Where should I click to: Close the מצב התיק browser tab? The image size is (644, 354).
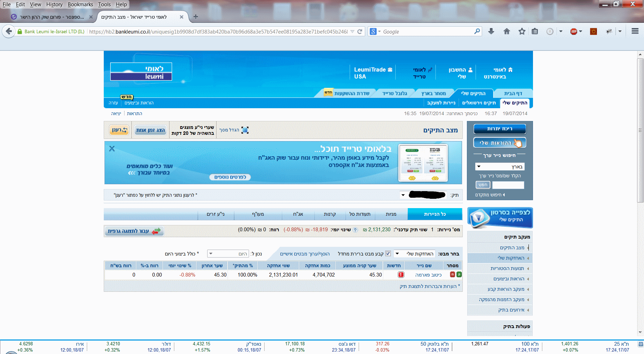(x=182, y=17)
